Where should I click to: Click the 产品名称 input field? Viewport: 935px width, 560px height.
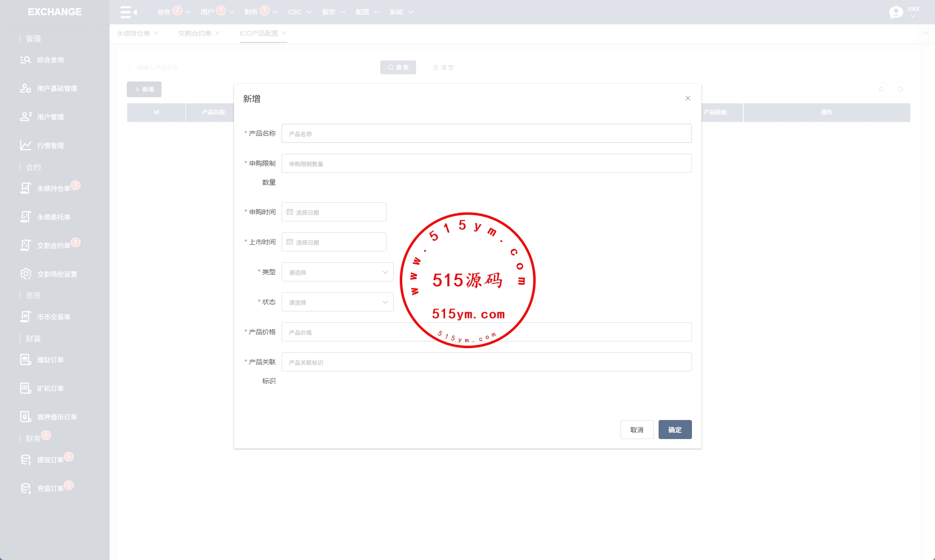coord(486,133)
